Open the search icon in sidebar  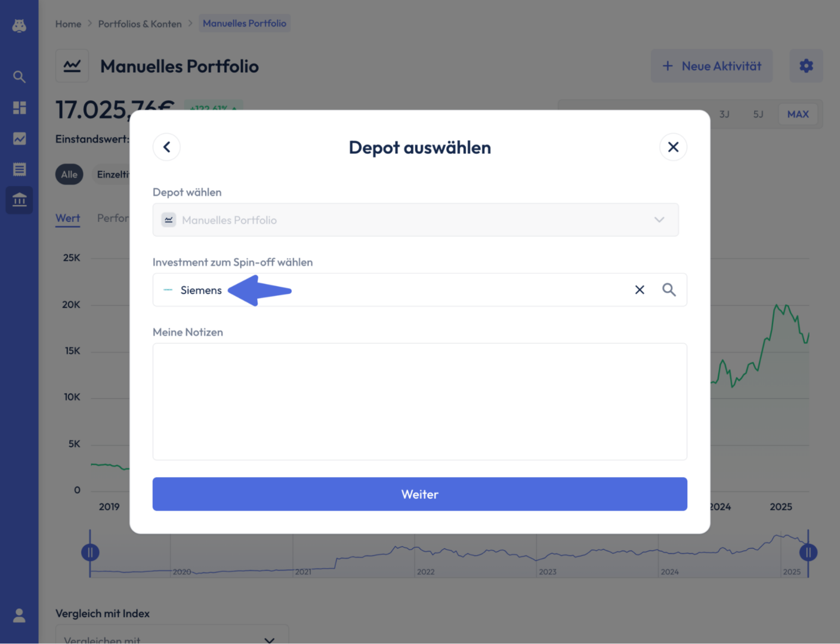(x=19, y=77)
